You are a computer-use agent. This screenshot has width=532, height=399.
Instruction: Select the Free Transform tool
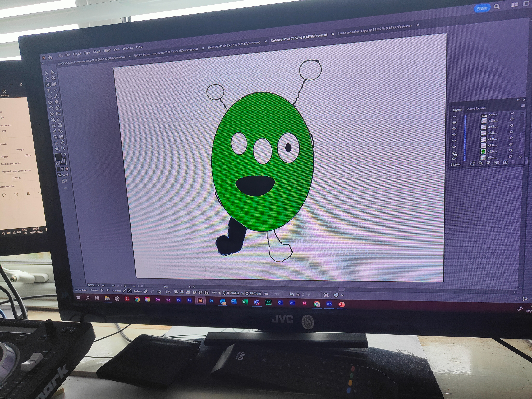click(x=58, y=113)
